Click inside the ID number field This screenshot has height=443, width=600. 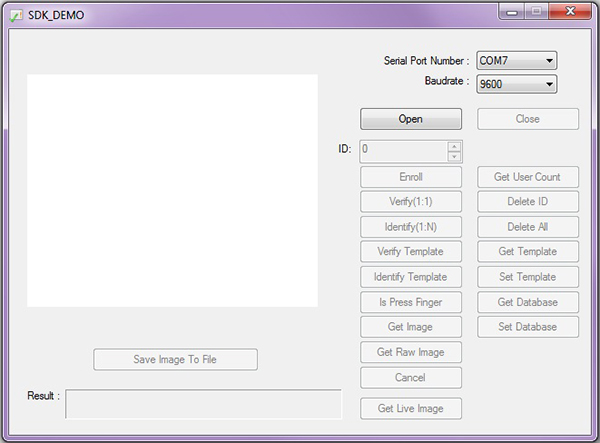click(x=402, y=150)
